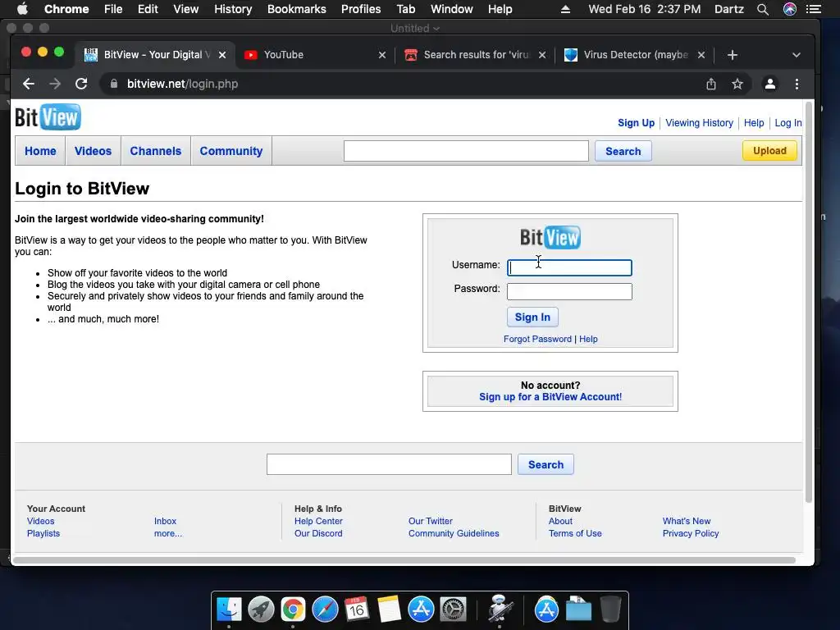Click the Spotlight search icon in menu bar
Screen dimensions: 840x630
(x=763, y=9)
